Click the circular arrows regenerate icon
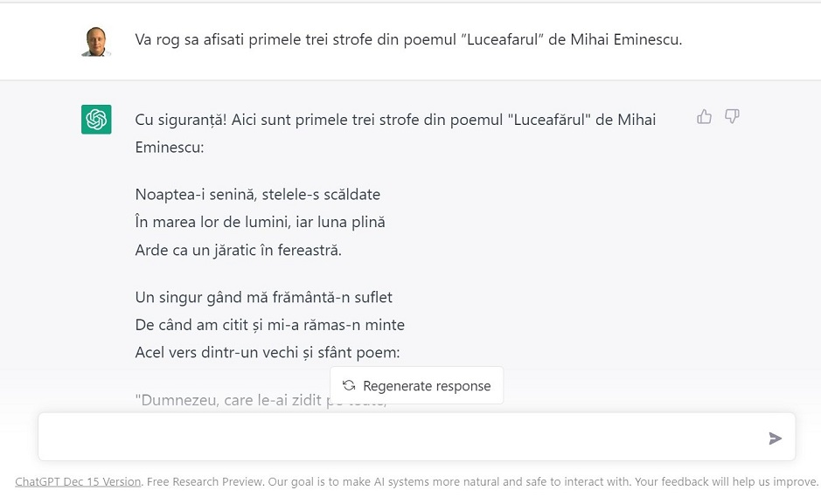The width and height of the screenshot is (821, 504). coord(349,385)
